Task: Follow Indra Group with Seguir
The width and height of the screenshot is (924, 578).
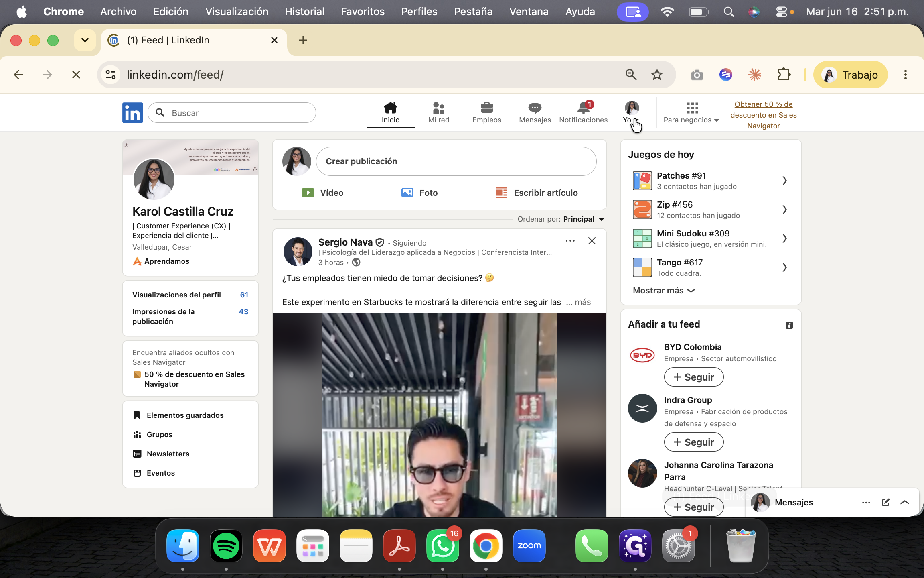Action: pos(693,442)
